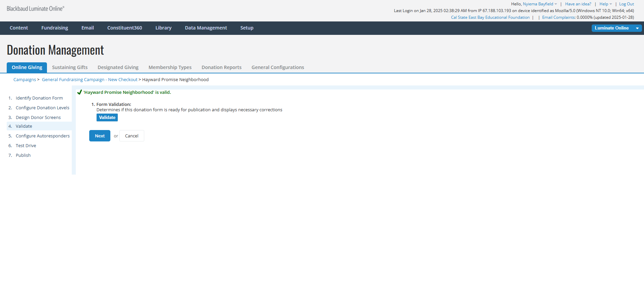
Task: Open the Setup menu
Action: [247, 28]
